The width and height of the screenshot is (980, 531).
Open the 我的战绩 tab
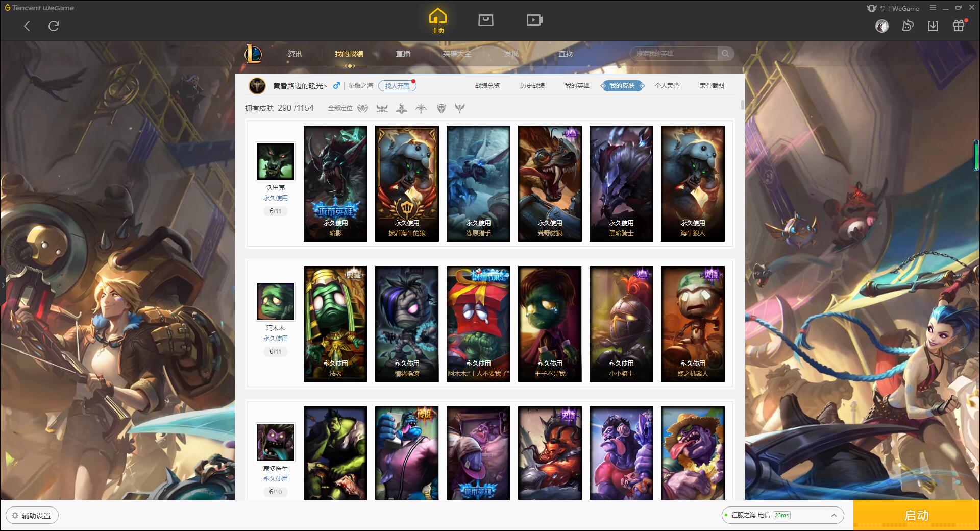349,54
